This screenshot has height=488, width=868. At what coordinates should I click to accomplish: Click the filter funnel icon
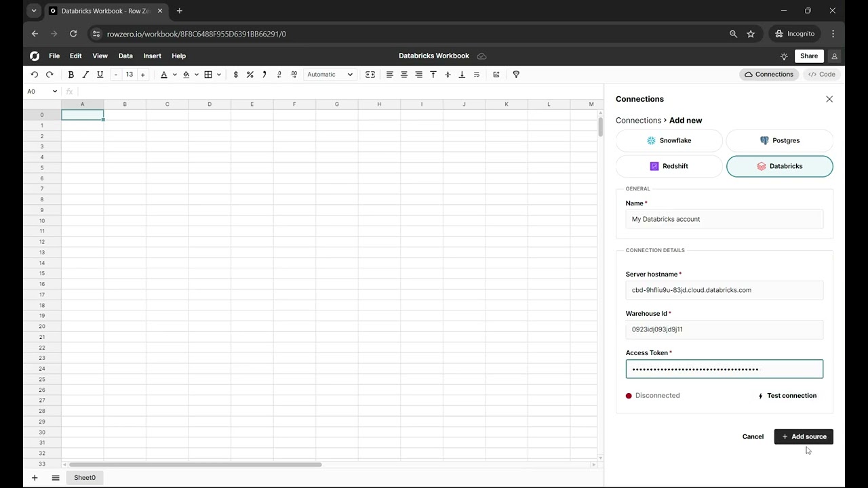pos(516,75)
